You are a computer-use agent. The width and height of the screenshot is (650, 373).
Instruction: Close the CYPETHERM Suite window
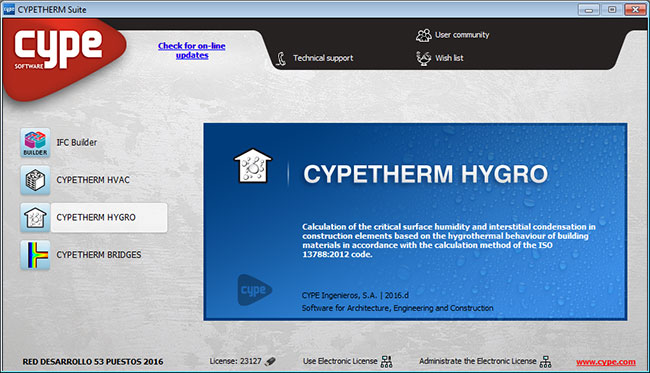(x=635, y=10)
